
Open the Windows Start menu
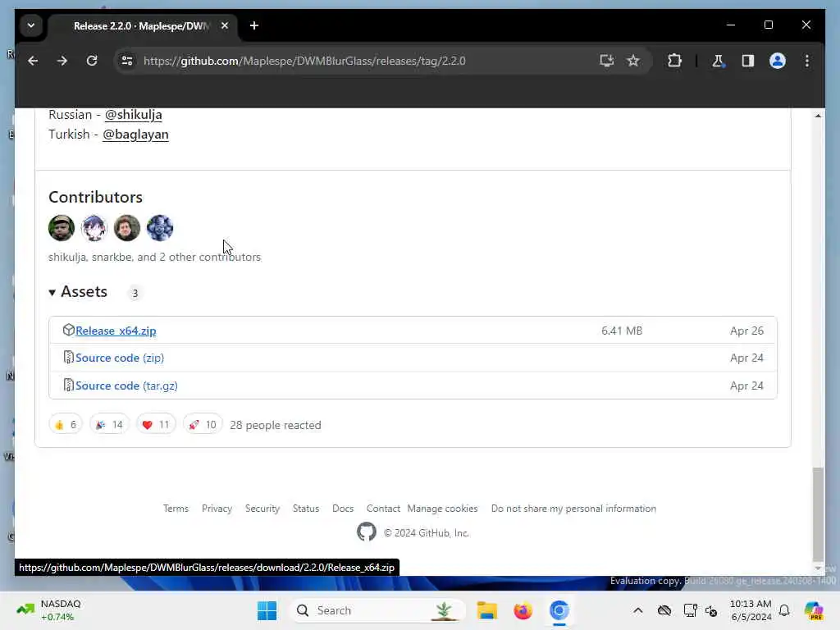pyautogui.click(x=267, y=610)
